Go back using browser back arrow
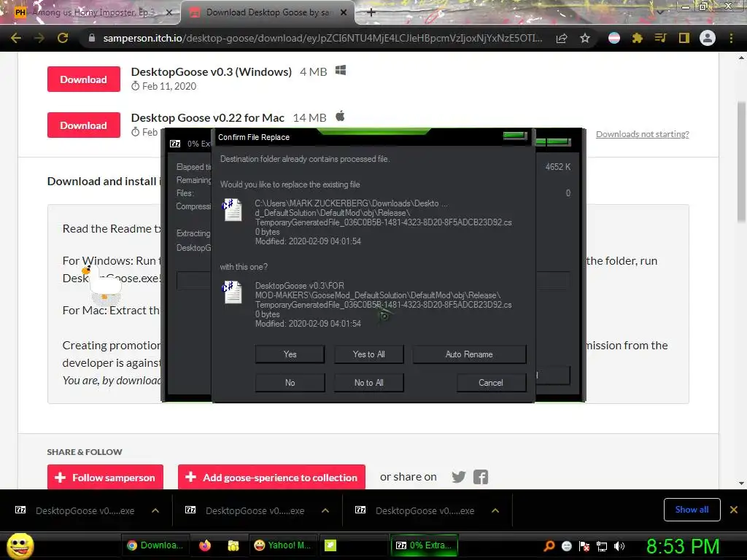Screen dimensions: 747x560 (x=16, y=38)
